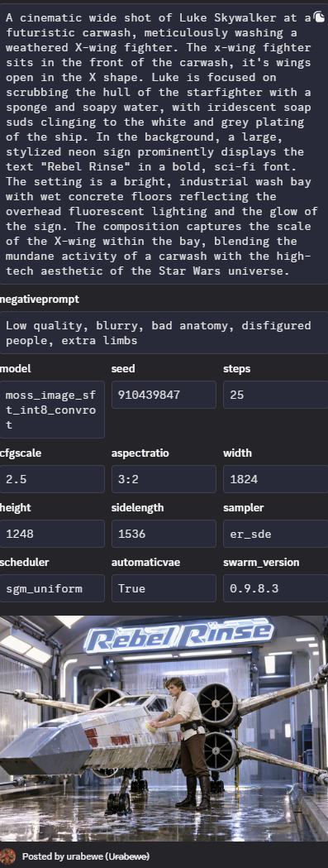Click the sidelength field label
The height and width of the screenshot is (868, 328).
(x=138, y=507)
